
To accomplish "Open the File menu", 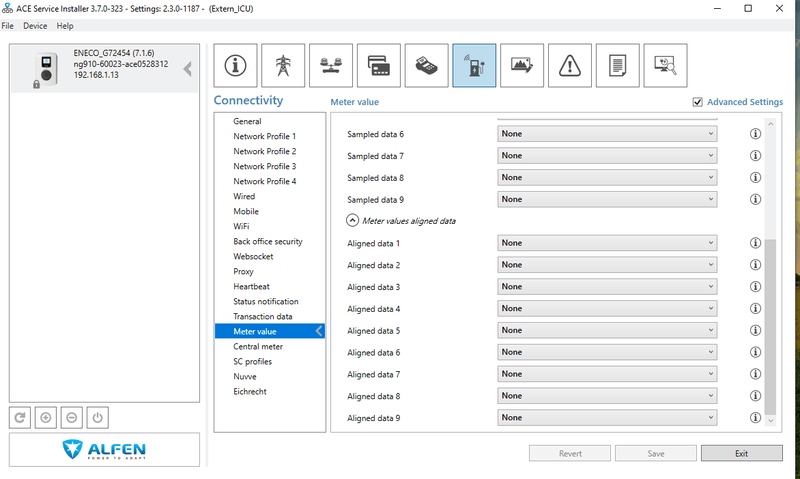I will click(8, 26).
